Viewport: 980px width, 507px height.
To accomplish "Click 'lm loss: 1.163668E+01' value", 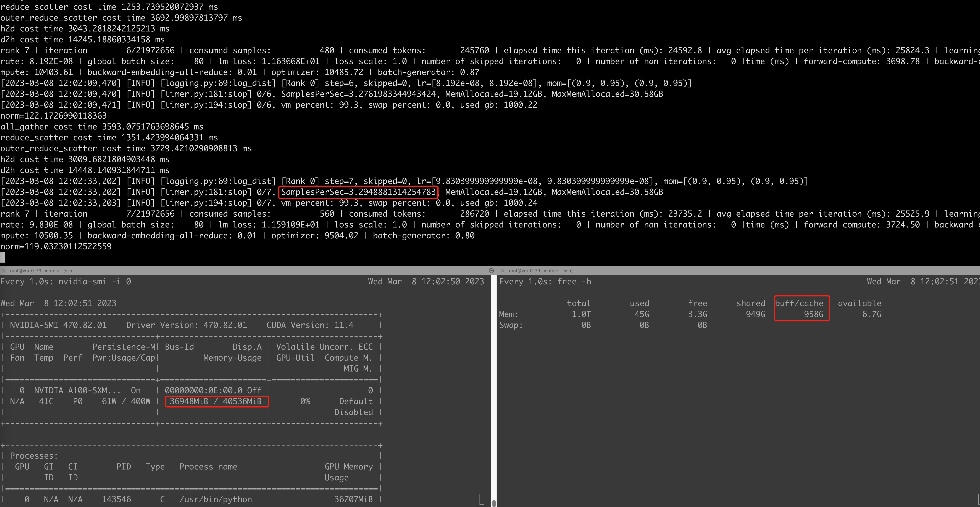I will click(269, 62).
